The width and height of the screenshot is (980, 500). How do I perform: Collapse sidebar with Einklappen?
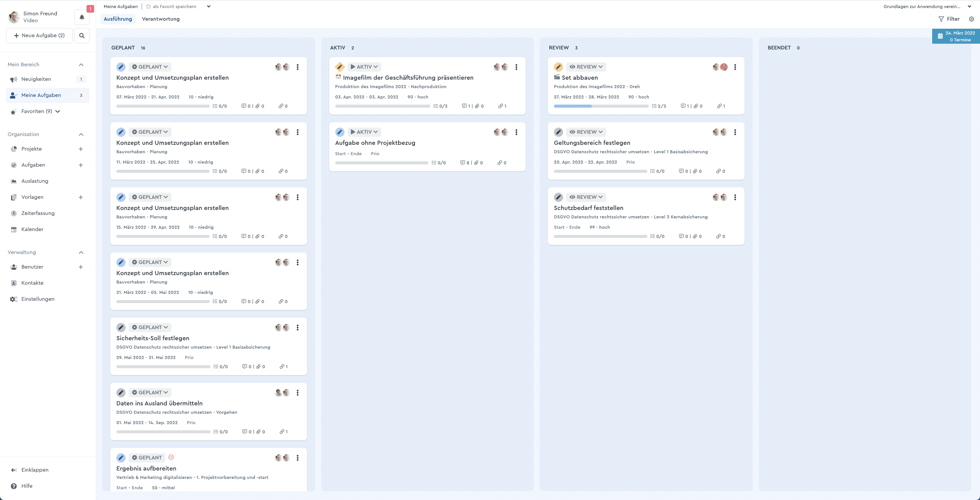coord(30,470)
